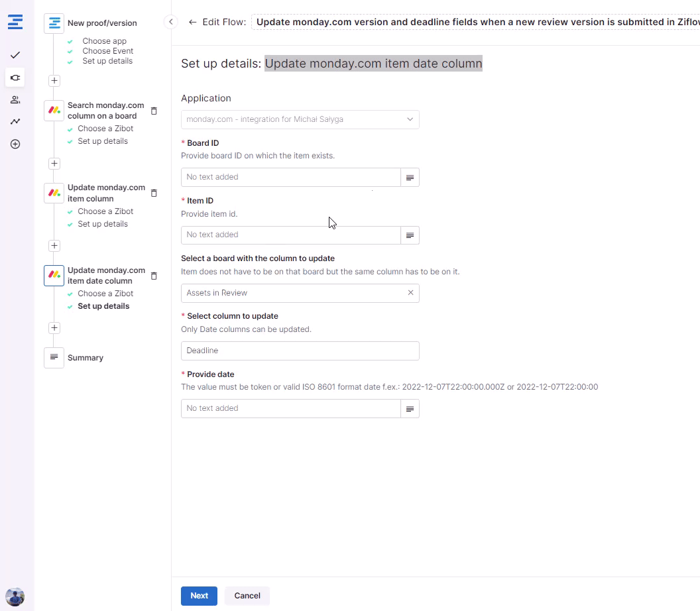The height and width of the screenshot is (611, 700).
Task: Open the Assets in Review board dropdown
Action: (x=300, y=293)
